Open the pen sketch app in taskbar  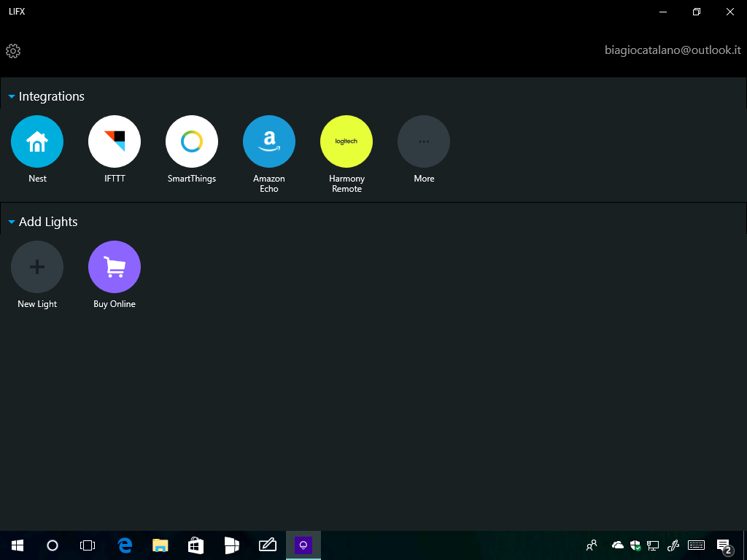pos(267,545)
